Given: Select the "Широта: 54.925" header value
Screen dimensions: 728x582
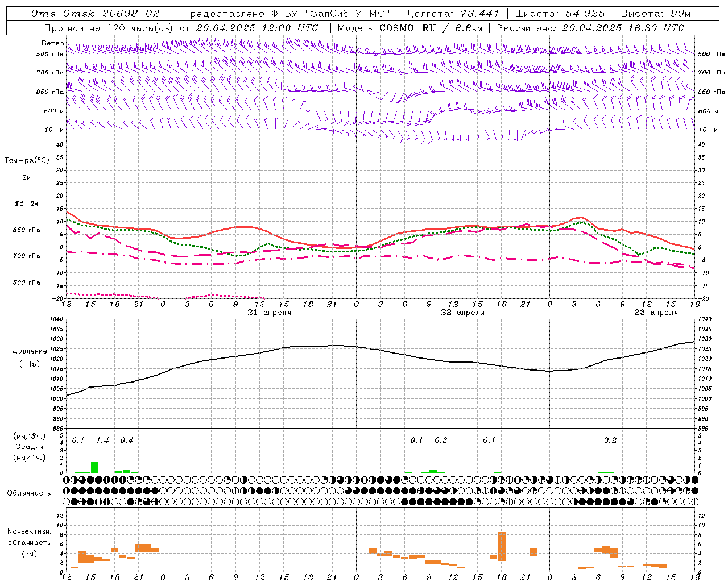Looking at the screenshot, I should pyautogui.click(x=560, y=14).
